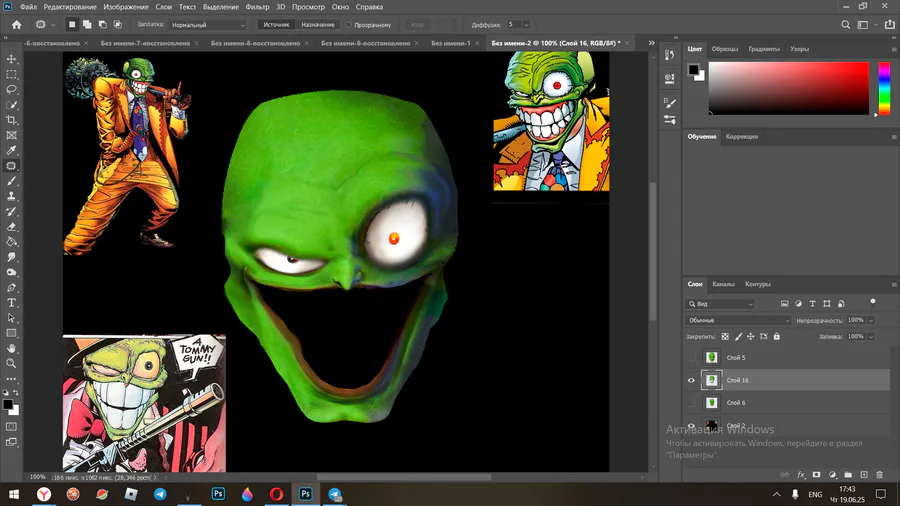Select the Pen tool
The width and height of the screenshot is (900, 506).
[11, 287]
